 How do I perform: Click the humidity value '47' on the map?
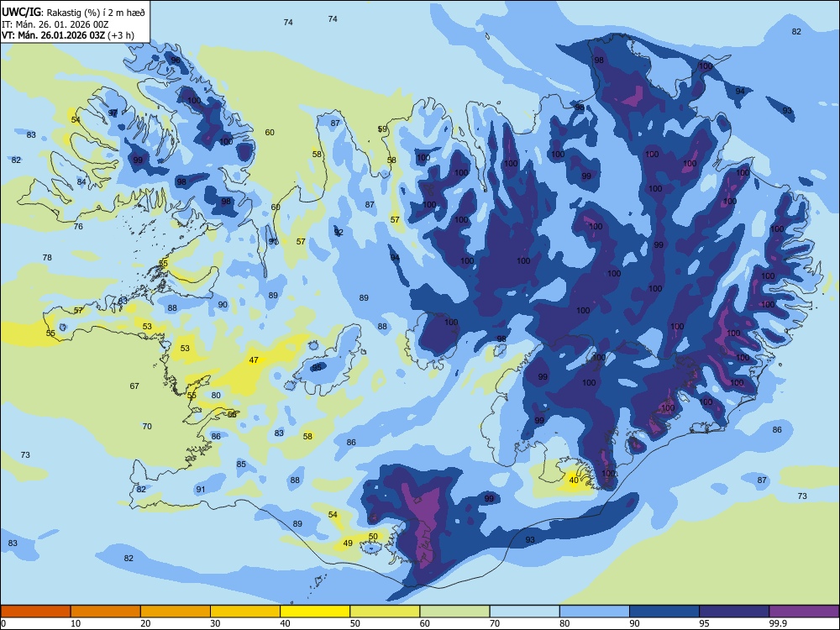coord(254,360)
